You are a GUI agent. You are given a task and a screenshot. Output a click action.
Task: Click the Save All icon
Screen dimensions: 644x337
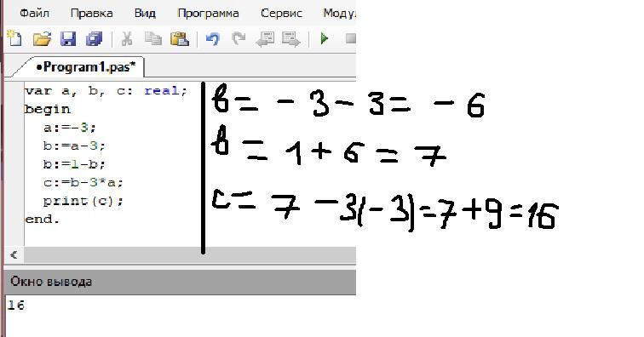95,39
